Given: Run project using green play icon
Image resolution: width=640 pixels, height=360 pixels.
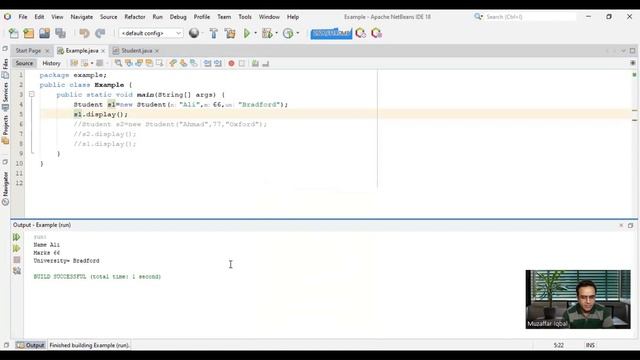Looking at the screenshot, I should pos(247,33).
